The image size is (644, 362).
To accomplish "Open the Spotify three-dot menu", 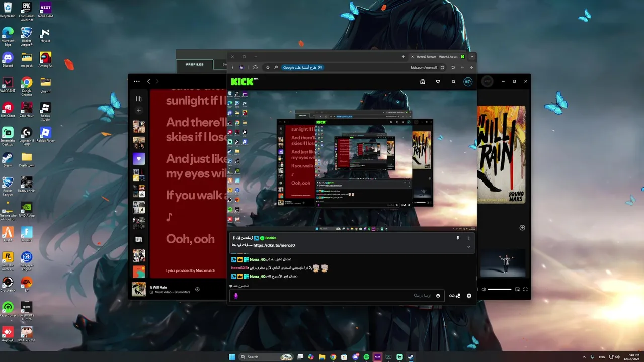I will 137,81.
